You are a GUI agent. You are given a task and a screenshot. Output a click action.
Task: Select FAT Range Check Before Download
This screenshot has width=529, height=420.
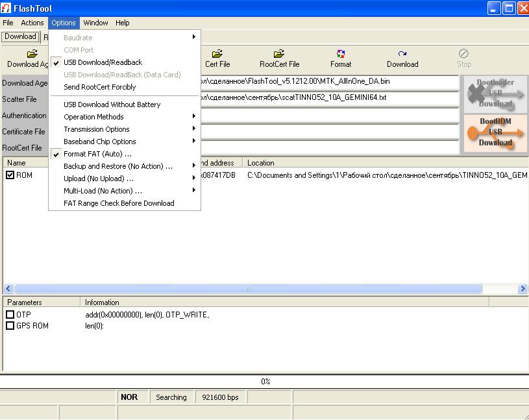(x=125, y=203)
